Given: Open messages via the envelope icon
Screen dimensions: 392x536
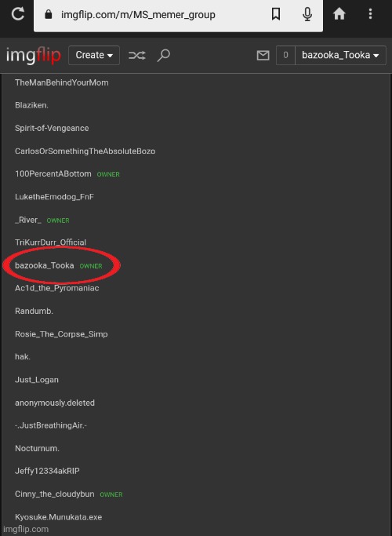Looking at the screenshot, I should (x=263, y=56).
